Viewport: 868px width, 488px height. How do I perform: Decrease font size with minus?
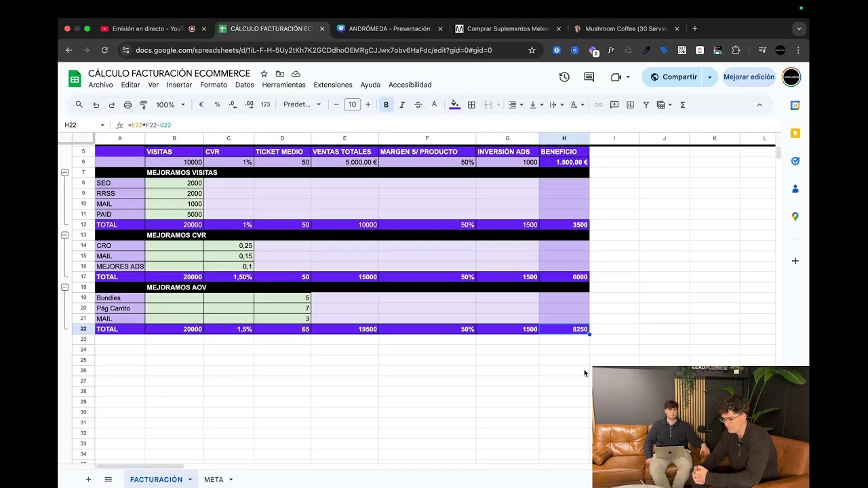(336, 105)
